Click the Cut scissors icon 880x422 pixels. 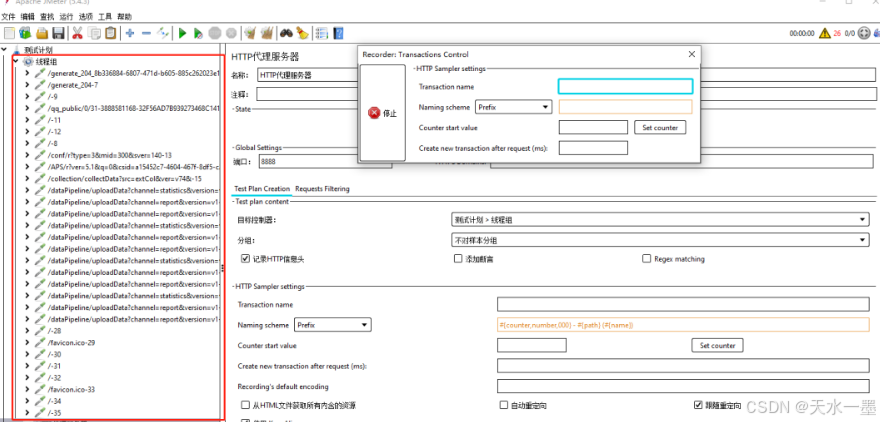[77, 33]
